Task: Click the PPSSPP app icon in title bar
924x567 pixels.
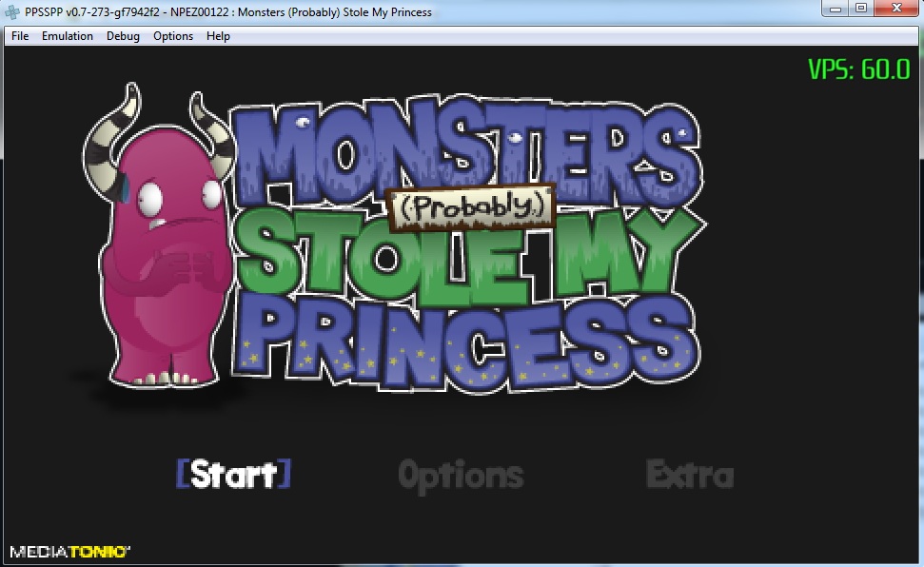Action: (13, 12)
